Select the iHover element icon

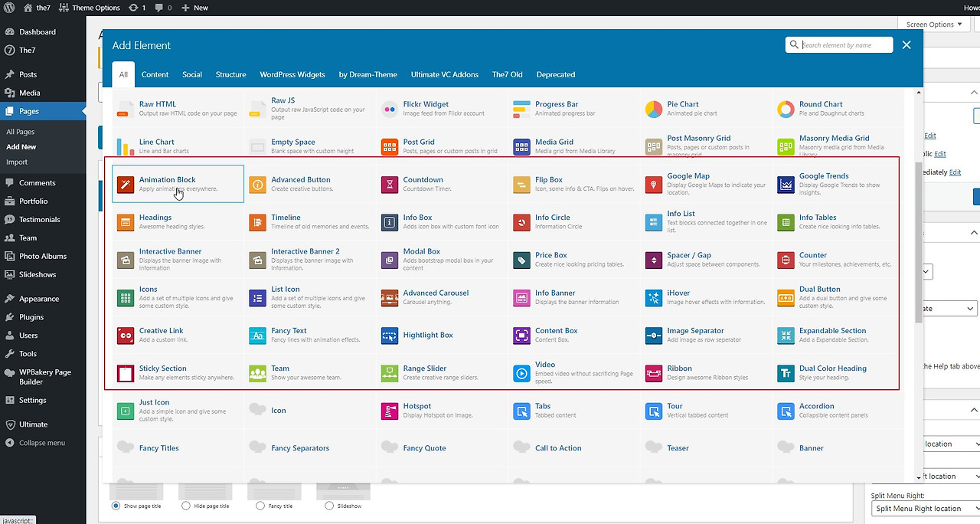654,297
